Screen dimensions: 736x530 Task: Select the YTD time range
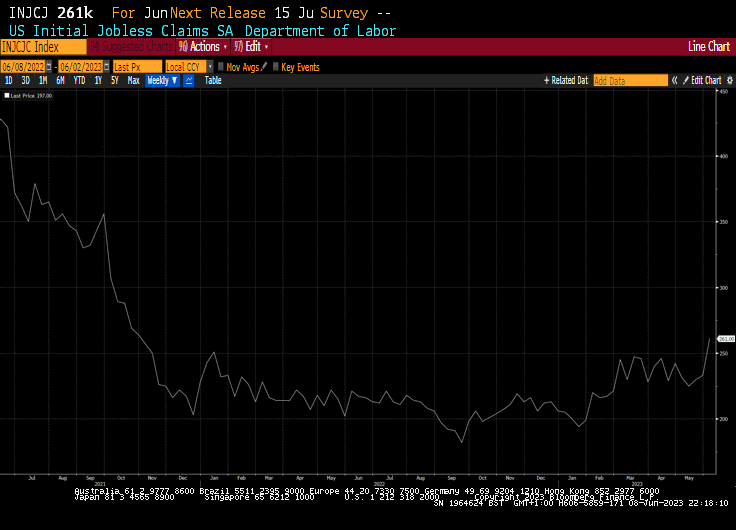point(79,80)
